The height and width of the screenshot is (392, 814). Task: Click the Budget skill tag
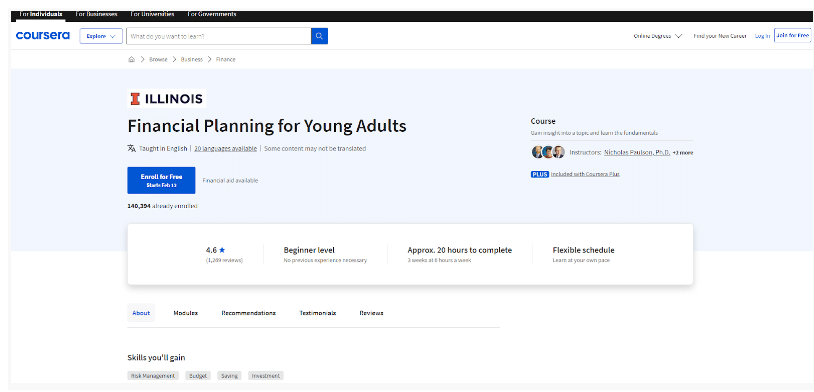pos(198,375)
